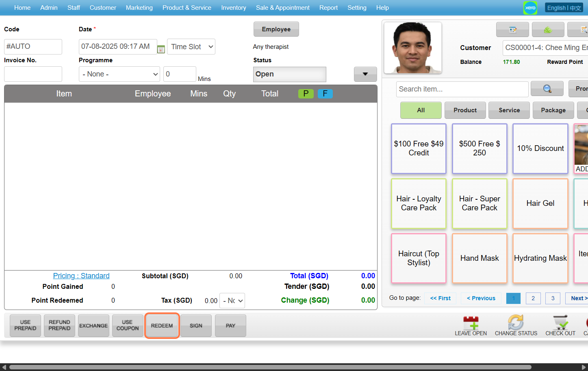The image size is (588, 371).
Task: Click the green cash icon button
Action: coord(548,30)
